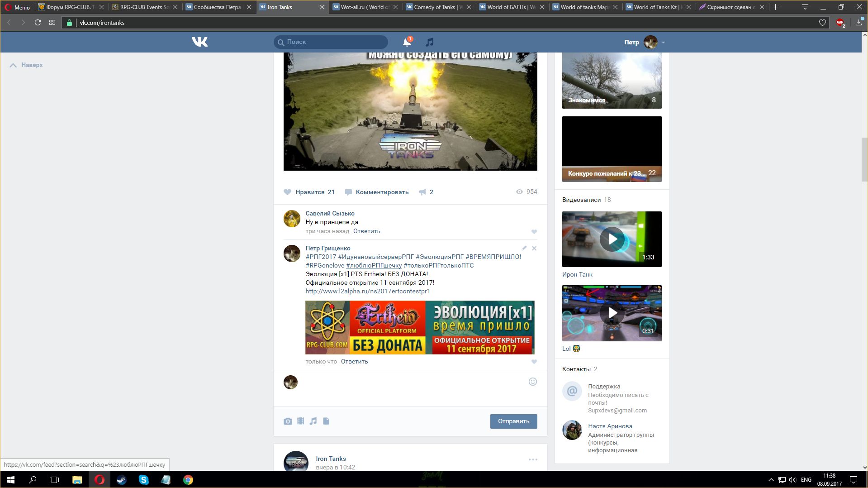Image resolution: width=868 pixels, height=488 pixels.
Task: Click the VK logo in header
Action: coord(199,42)
